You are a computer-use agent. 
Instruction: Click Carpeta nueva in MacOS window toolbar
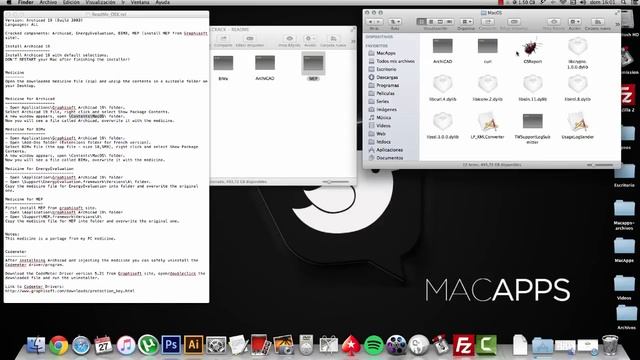pos(598,22)
